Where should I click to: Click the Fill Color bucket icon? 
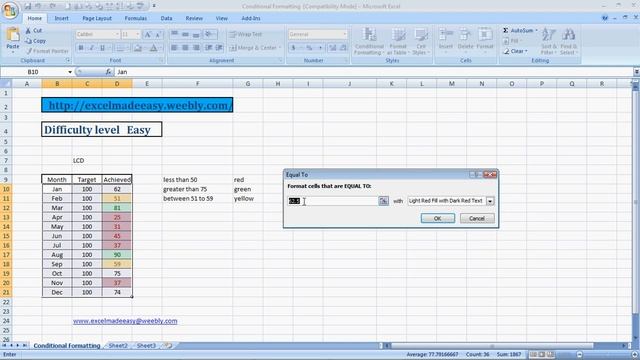(138, 48)
